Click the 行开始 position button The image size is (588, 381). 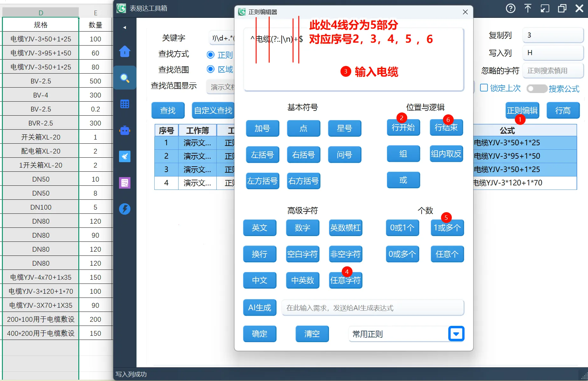tap(403, 127)
